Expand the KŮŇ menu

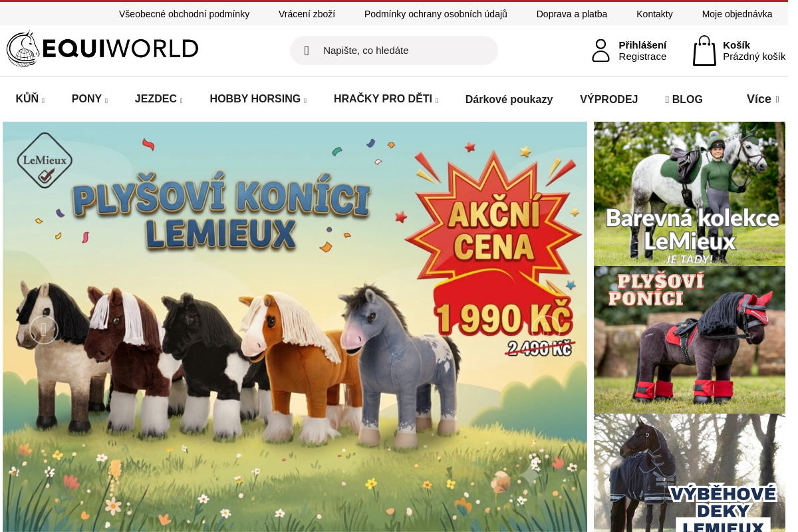pyautogui.click(x=30, y=99)
